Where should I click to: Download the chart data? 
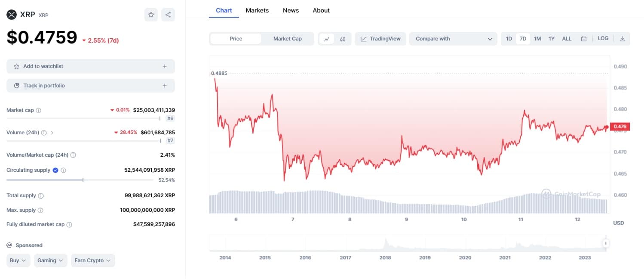tap(622, 39)
